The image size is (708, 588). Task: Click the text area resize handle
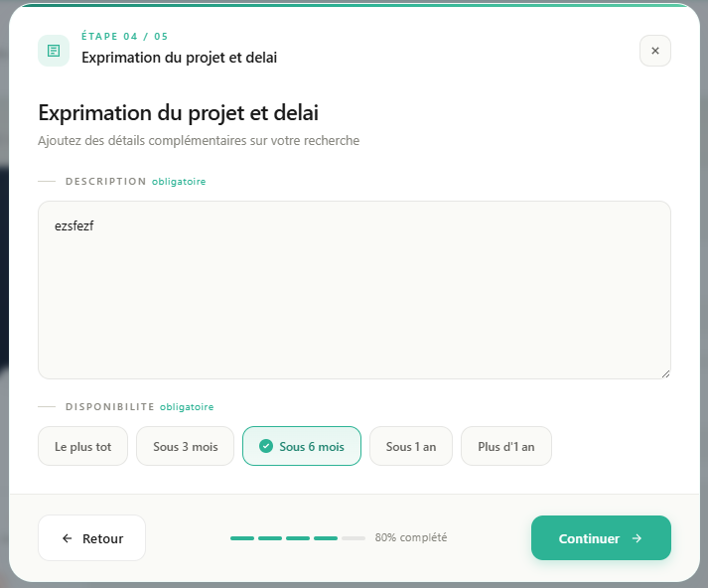[x=665, y=373]
